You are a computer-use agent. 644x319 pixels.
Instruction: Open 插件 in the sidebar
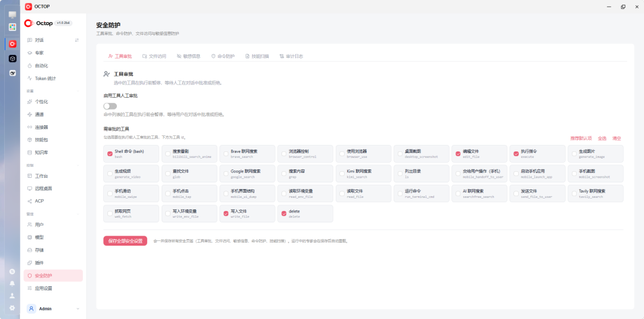click(x=53, y=263)
